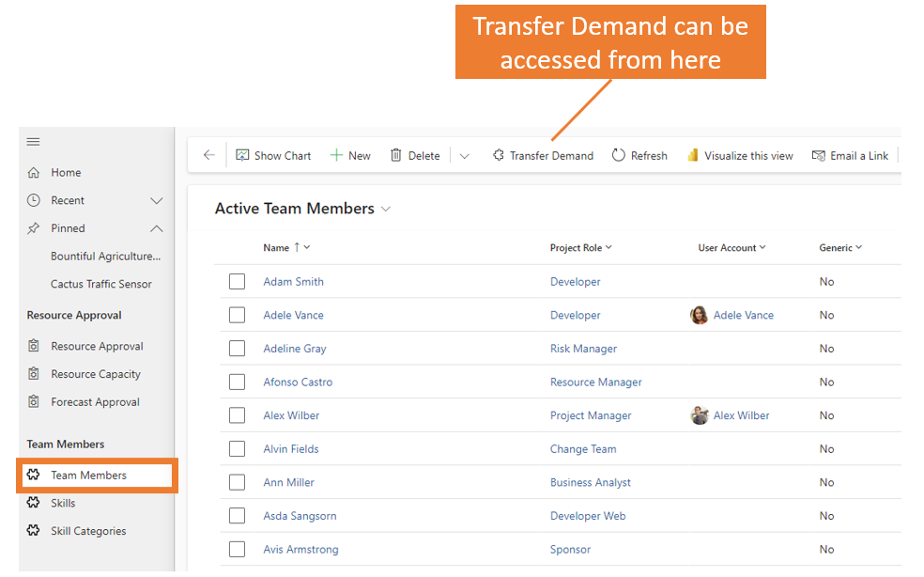The image size is (924, 577).
Task: Click Alex Wilber's user avatar
Action: click(699, 415)
